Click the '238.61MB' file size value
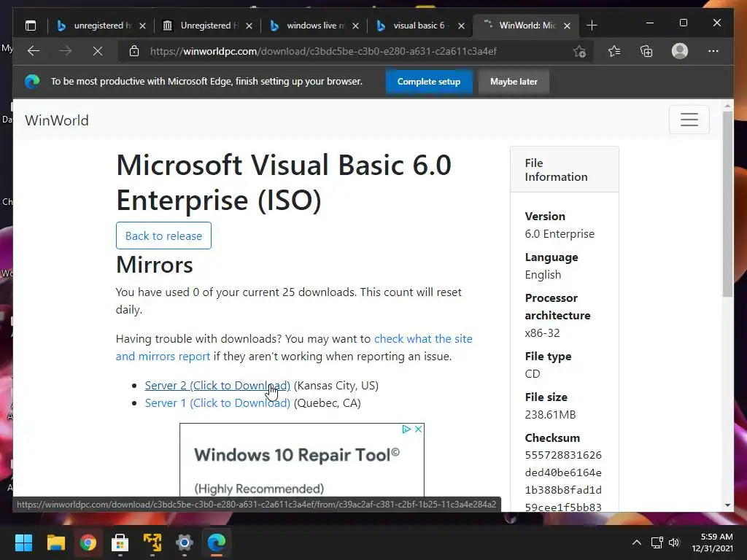Screen dimensions: 747x560 point(550,415)
